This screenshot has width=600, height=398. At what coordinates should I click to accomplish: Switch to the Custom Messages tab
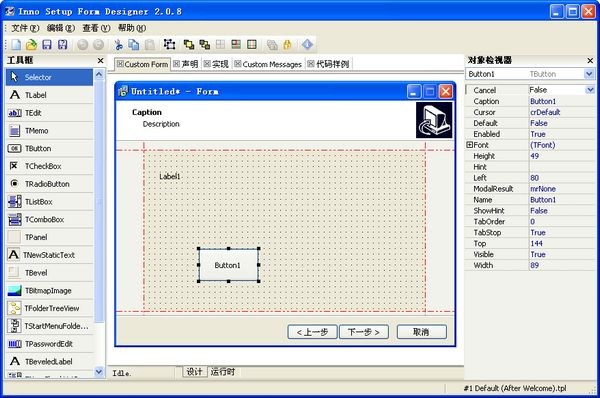pos(268,64)
